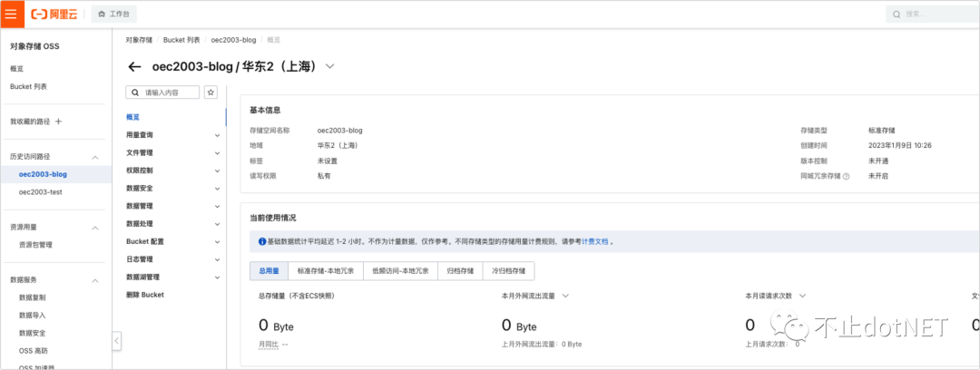The height and width of the screenshot is (370, 980).
Task: Click the 私有 read-write permission value
Action: [324, 176]
